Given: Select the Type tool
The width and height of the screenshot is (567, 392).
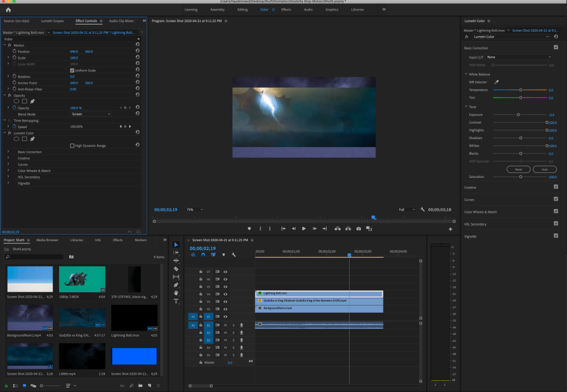Looking at the screenshot, I should pyautogui.click(x=176, y=301).
